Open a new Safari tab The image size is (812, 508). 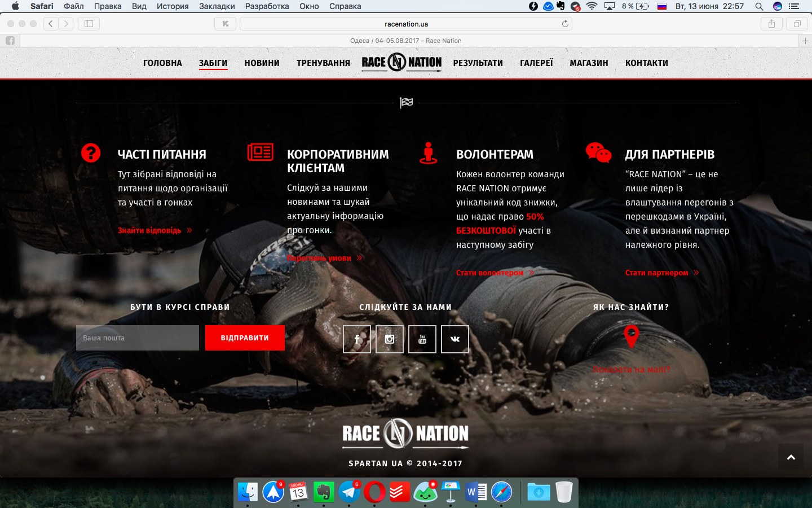[x=805, y=41]
